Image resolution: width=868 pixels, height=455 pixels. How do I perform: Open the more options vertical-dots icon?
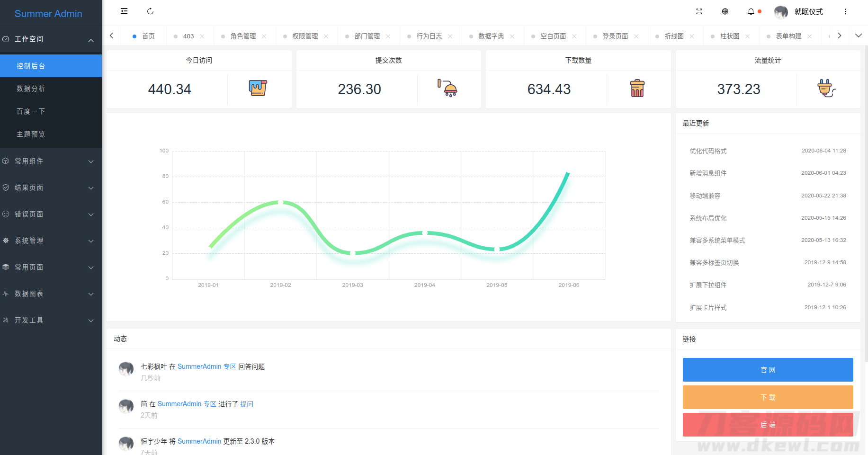point(845,11)
